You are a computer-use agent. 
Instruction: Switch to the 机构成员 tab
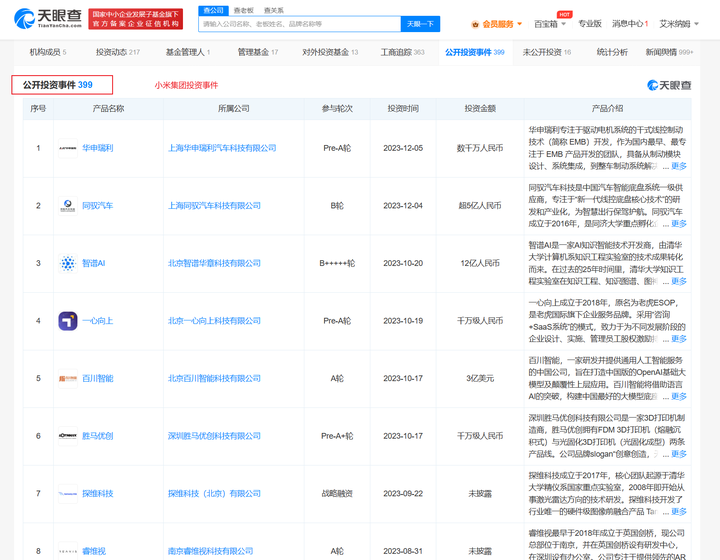[x=48, y=52]
